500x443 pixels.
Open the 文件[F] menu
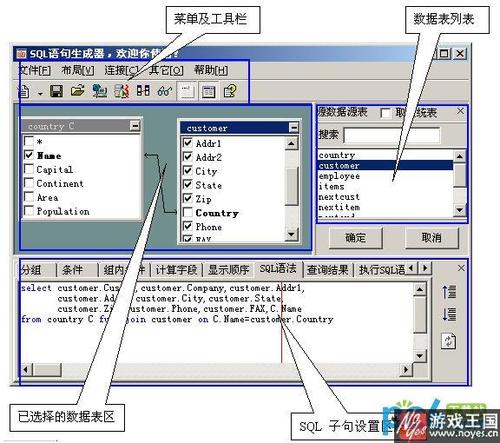pos(35,70)
